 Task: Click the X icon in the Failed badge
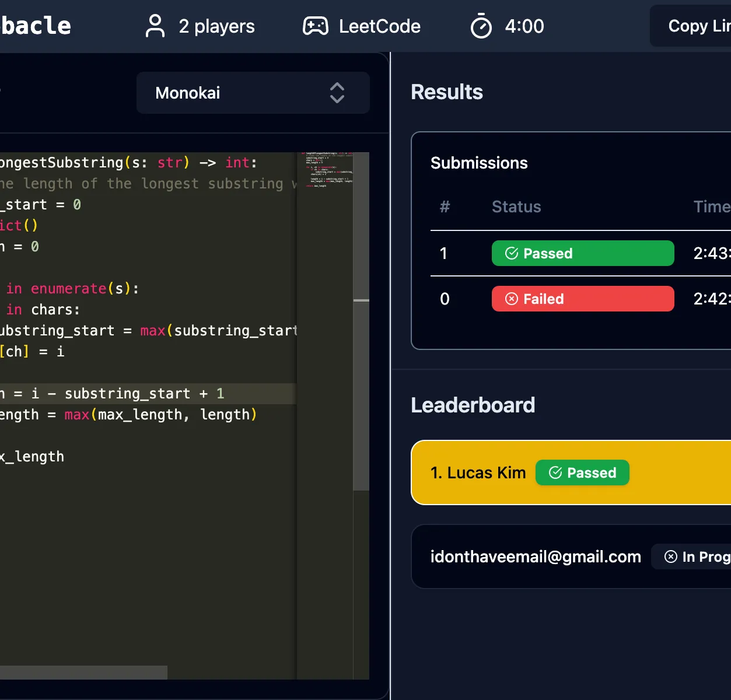click(x=512, y=299)
